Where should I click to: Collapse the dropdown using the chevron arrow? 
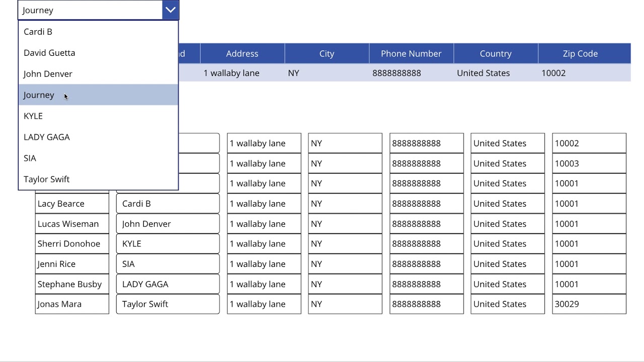[x=171, y=10]
